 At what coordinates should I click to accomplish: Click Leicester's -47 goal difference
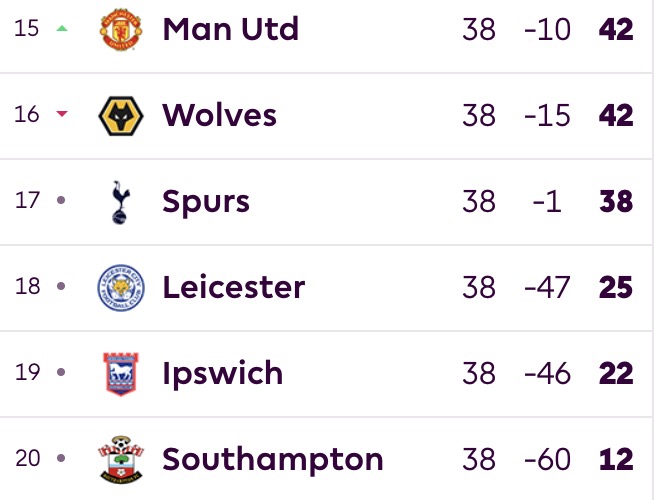pyautogui.click(x=546, y=288)
